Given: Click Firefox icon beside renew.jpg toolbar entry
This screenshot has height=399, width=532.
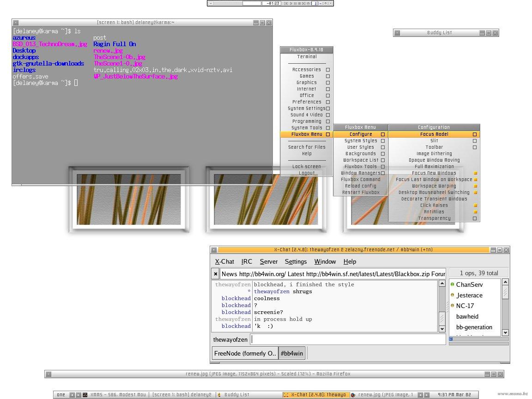Looking at the screenshot, I should click(x=353, y=395).
